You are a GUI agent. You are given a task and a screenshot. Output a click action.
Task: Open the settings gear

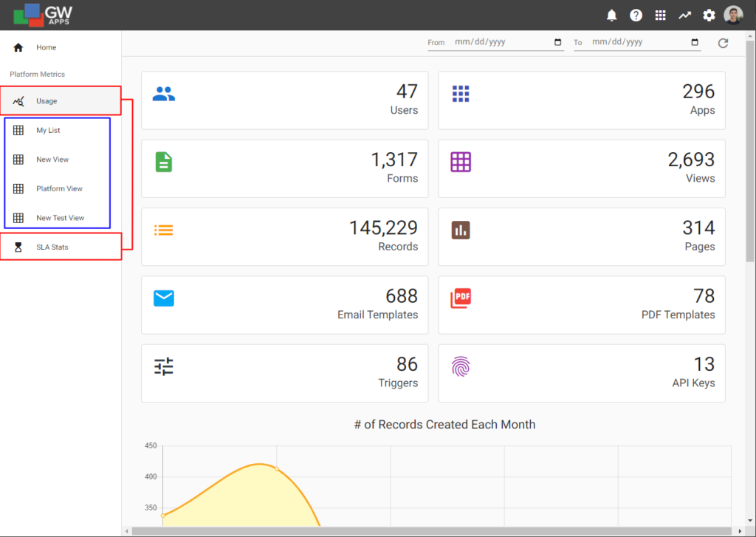(709, 16)
